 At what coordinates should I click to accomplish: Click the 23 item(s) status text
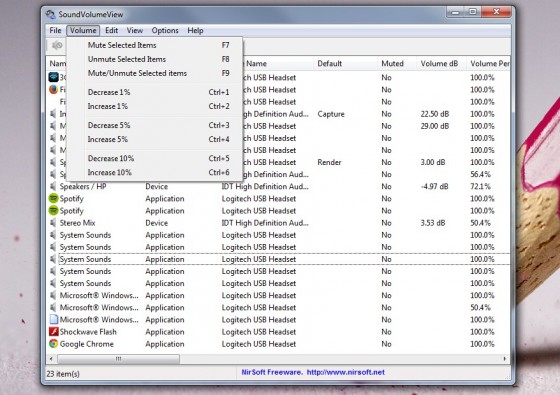point(63,374)
